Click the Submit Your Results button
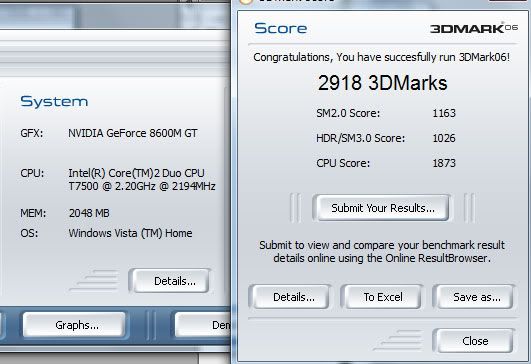The image size is (531, 364). pos(382,208)
